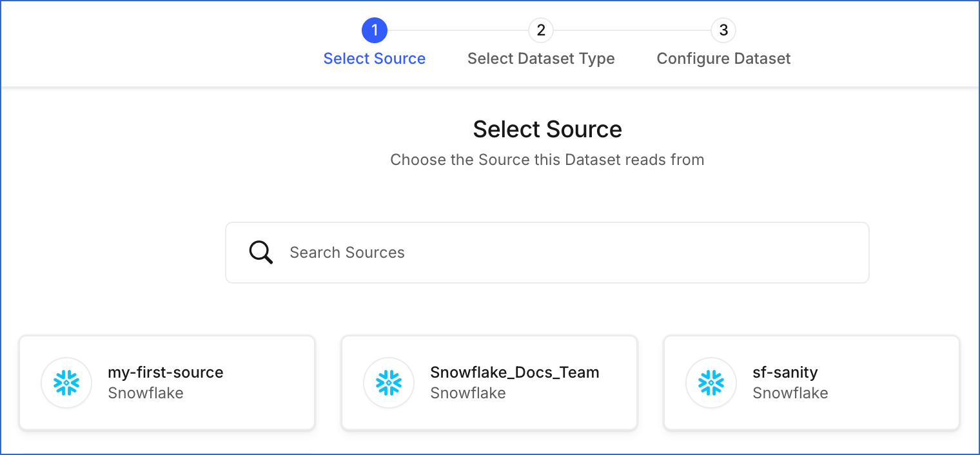Image resolution: width=980 pixels, height=455 pixels.
Task: Go to step 3 circle in wizard
Action: coord(723,30)
